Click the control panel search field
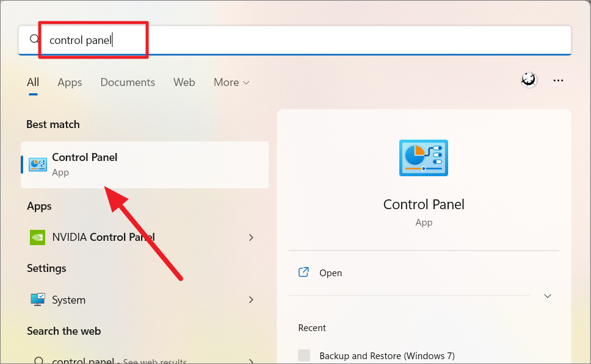 tap(295, 40)
